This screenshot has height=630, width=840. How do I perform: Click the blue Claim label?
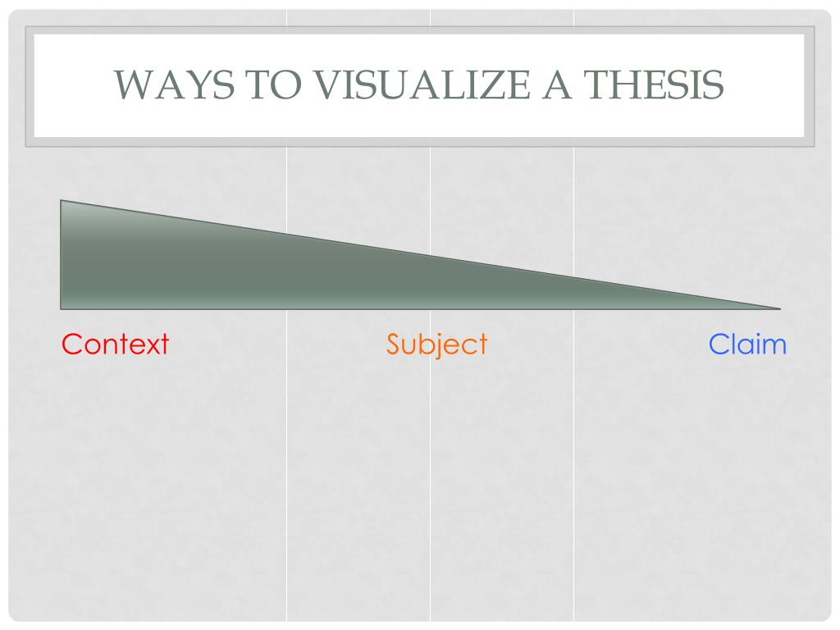[747, 345]
